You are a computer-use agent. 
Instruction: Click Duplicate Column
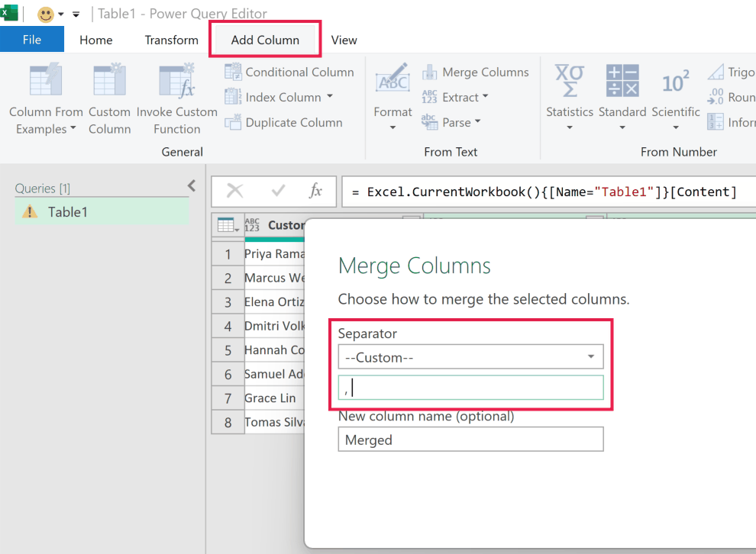tap(283, 122)
